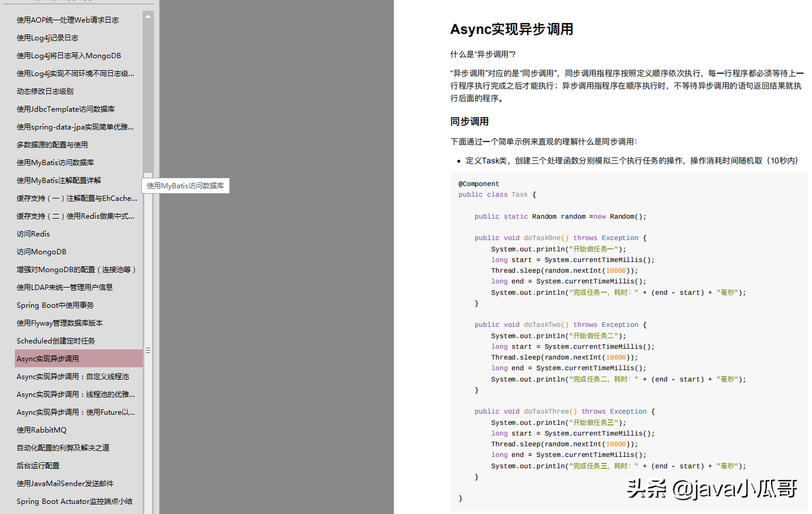This screenshot has width=812, height=514.
Task: Select bookmark Scheduled创建定时任务
Action: point(56,340)
